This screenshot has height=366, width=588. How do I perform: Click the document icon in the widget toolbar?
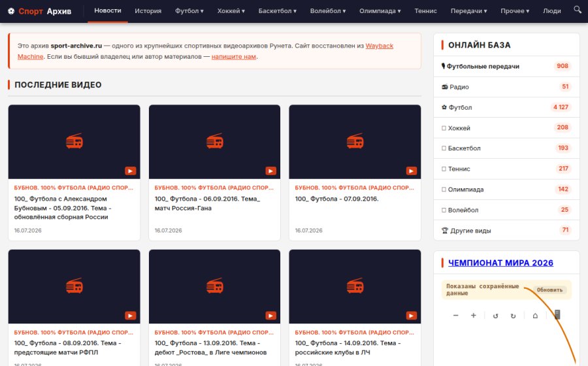(x=557, y=314)
